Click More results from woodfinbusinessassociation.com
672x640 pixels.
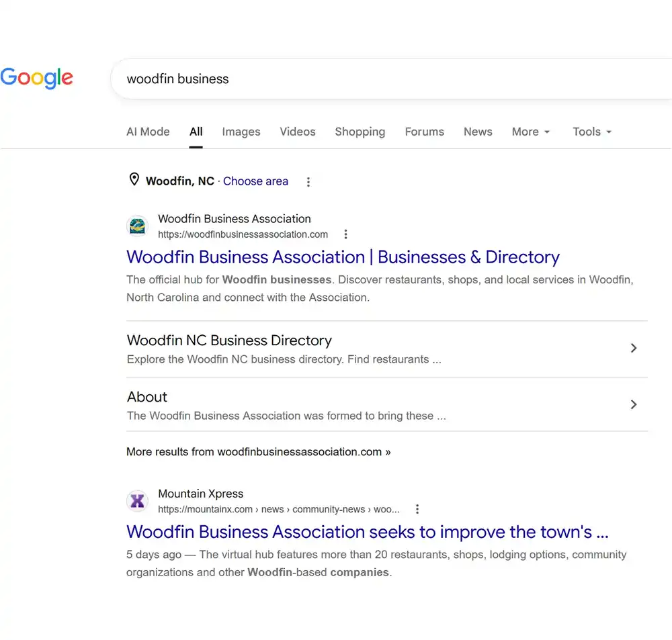point(259,452)
